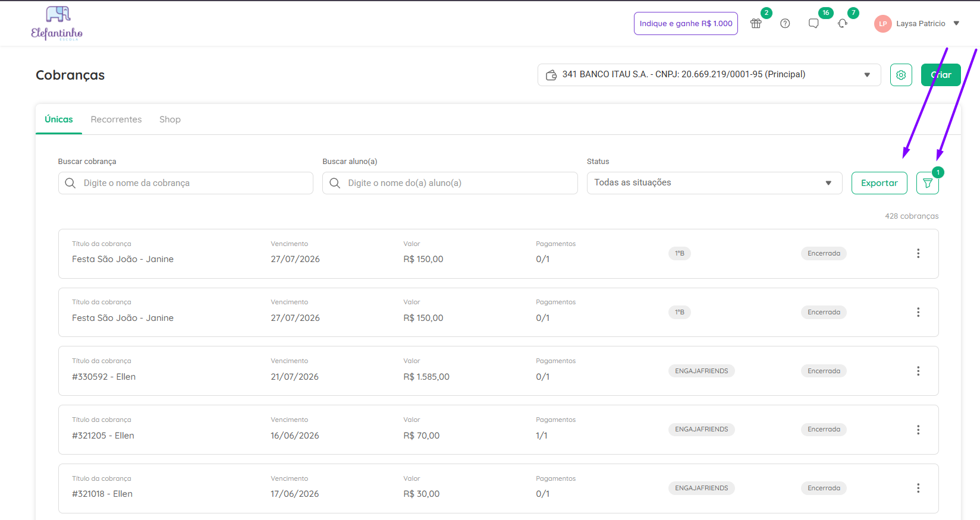Click the 1/1 payments value
Viewport: 980px width, 520px height.
click(x=542, y=436)
